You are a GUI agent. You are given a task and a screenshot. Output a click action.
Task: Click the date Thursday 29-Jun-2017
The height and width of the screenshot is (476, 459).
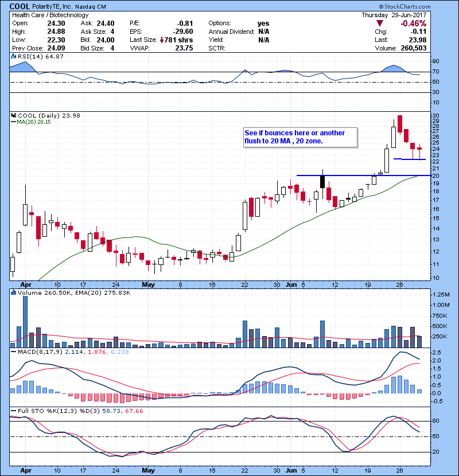coord(394,15)
